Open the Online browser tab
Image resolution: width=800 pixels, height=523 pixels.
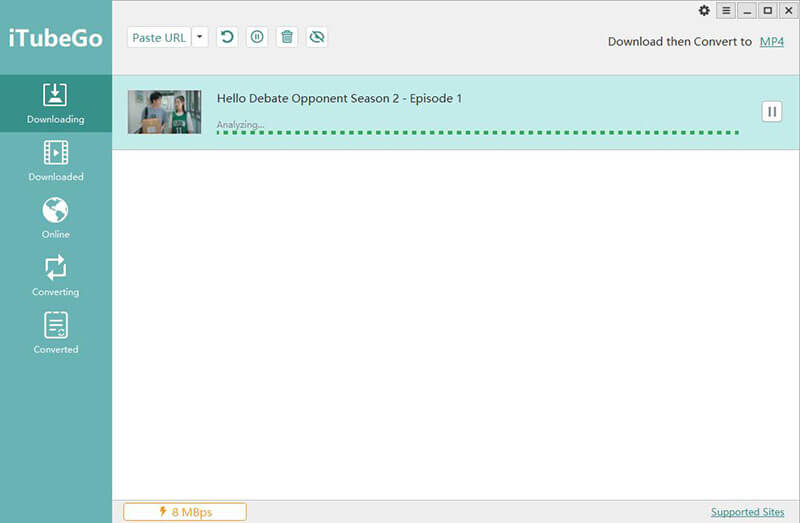[56, 218]
